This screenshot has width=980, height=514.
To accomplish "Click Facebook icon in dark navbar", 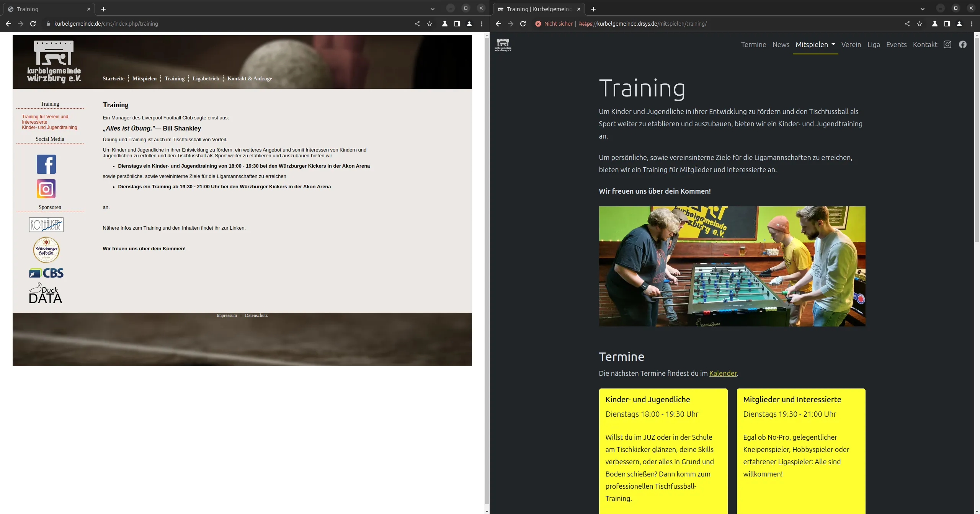I will (x=963, y=45).
